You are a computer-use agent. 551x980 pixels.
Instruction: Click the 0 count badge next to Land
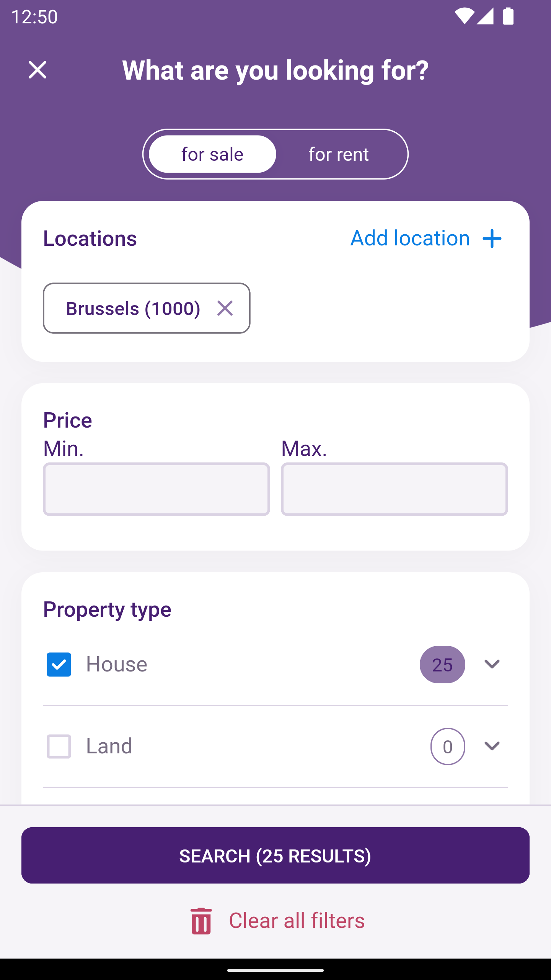[448, 746]
